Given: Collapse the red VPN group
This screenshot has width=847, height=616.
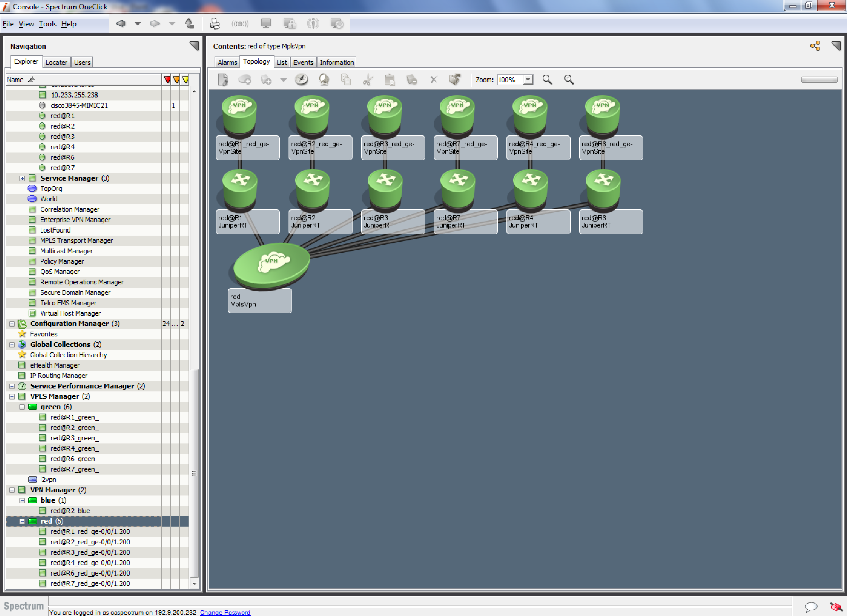Looking at the screenshot, I should click(x=22, y=521).
